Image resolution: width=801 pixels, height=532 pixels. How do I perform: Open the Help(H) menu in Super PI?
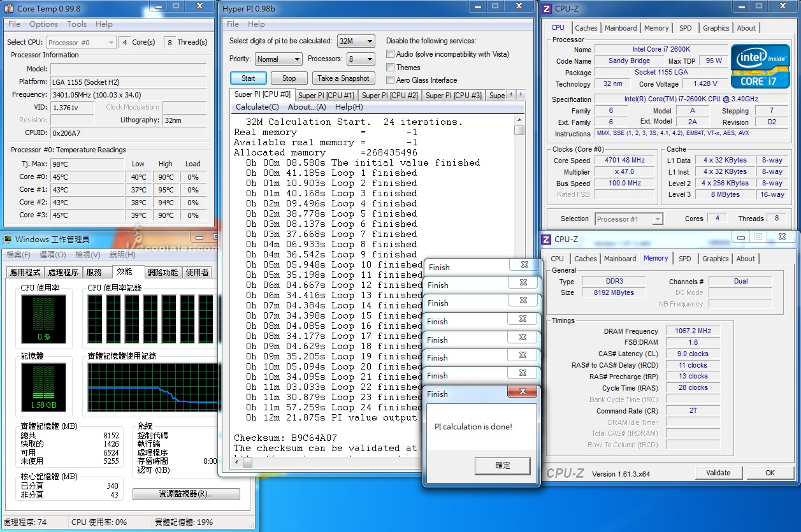[x=349, y=107]
